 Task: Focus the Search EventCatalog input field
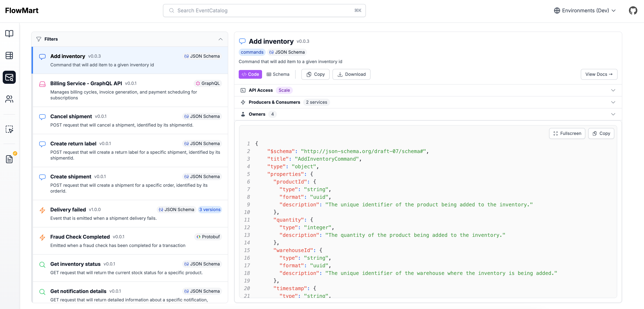[x=264, y=11]
